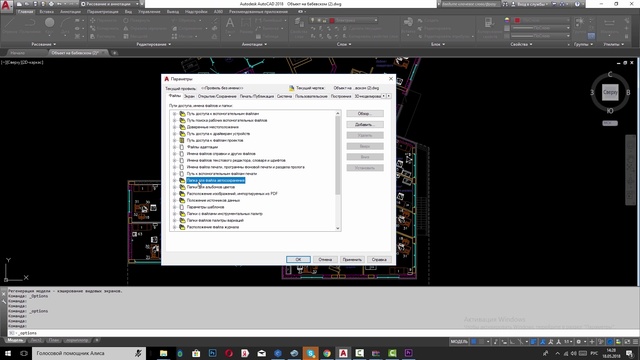This screenshot has width=640, height=360.
Task: Switch to the Построения tab
Action: 341,96
